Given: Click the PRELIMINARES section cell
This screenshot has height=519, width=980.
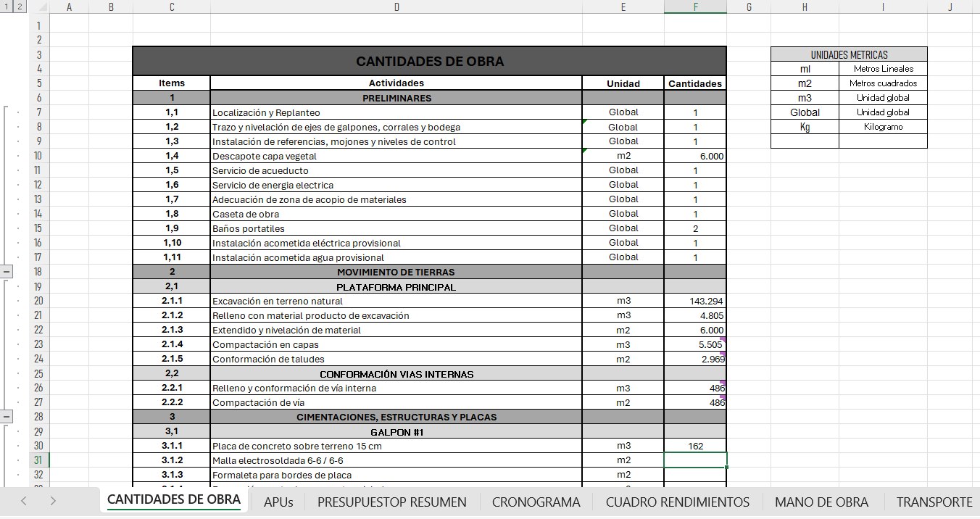Looking at the screenshot, I should click(x=396, y=98).
